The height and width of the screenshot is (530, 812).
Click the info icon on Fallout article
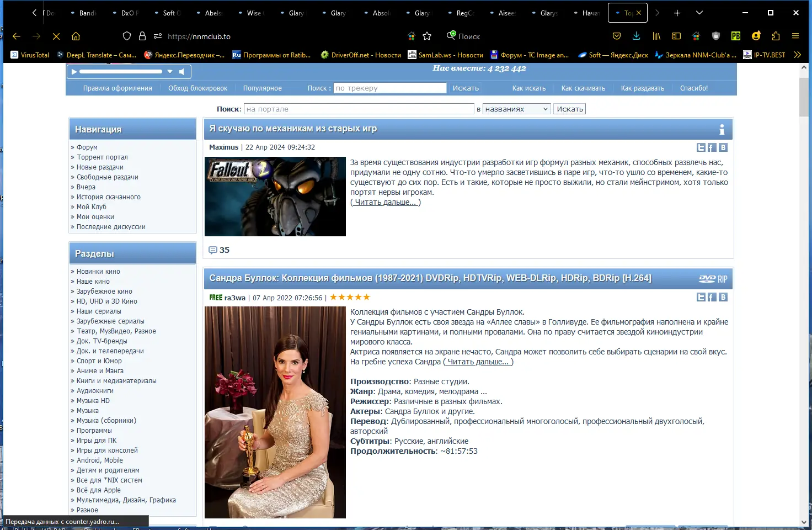pos(722,129)
